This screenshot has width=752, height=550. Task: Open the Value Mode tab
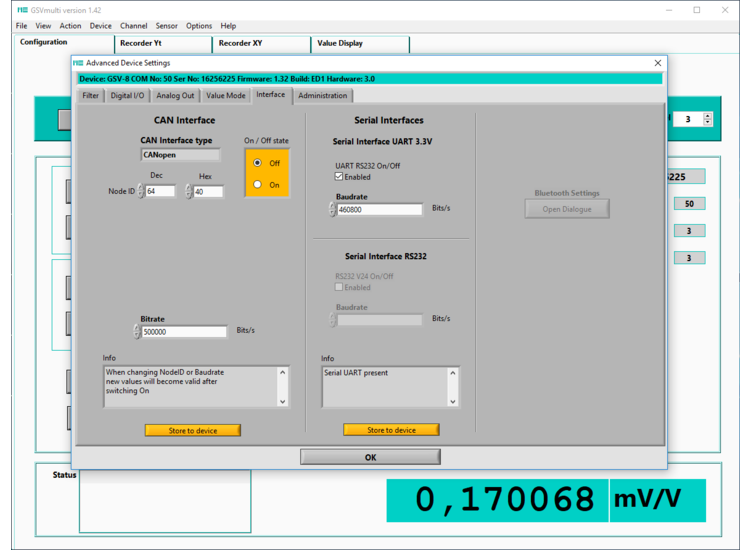tap(226, 96)
